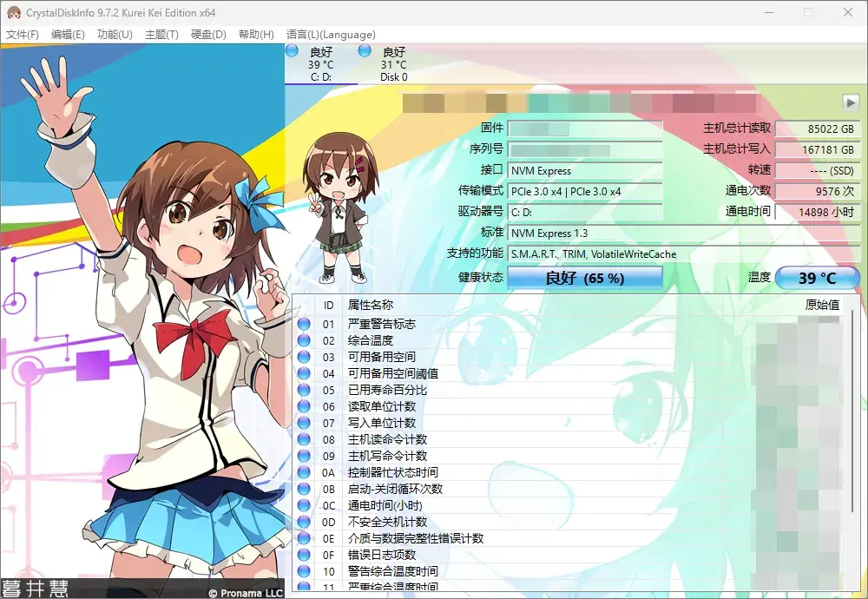Click status orb for 01 严重警告标志
This screenshot has width=868, height=599.
pos(304,324)
